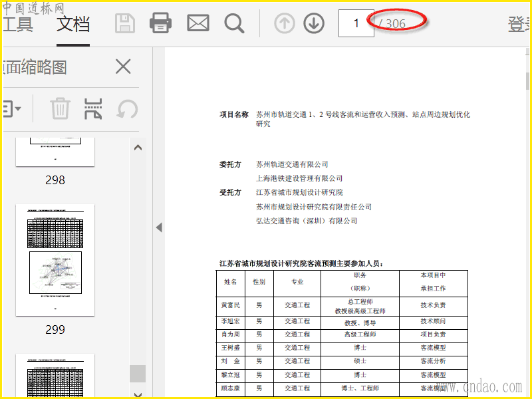Click the thumbnail panel scrollbar handle
Image resolution: width=532 pixels, height=399 pixels.
pos(138,374)
